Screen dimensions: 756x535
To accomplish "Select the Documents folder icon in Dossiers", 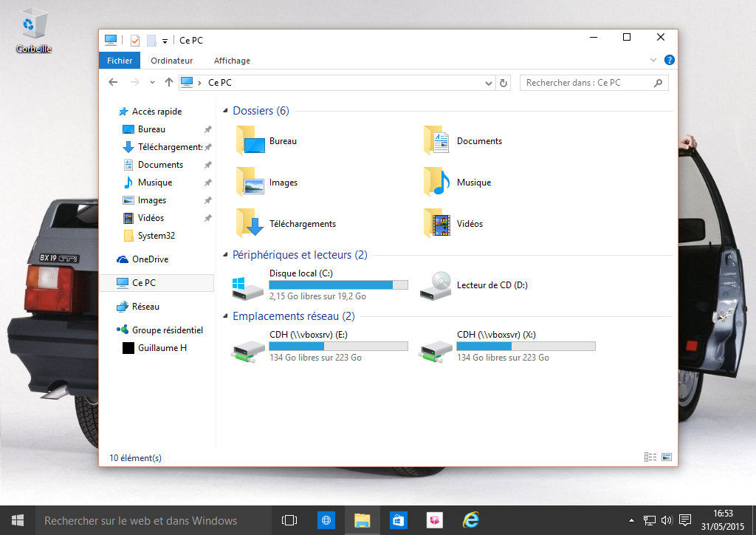I will (x=437, y=140).
